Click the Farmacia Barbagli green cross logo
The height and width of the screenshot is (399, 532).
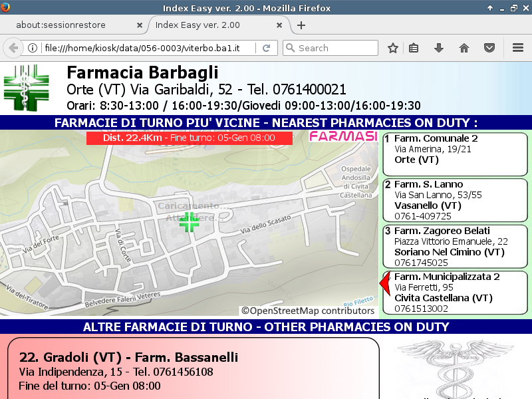(x=27, y=88)
